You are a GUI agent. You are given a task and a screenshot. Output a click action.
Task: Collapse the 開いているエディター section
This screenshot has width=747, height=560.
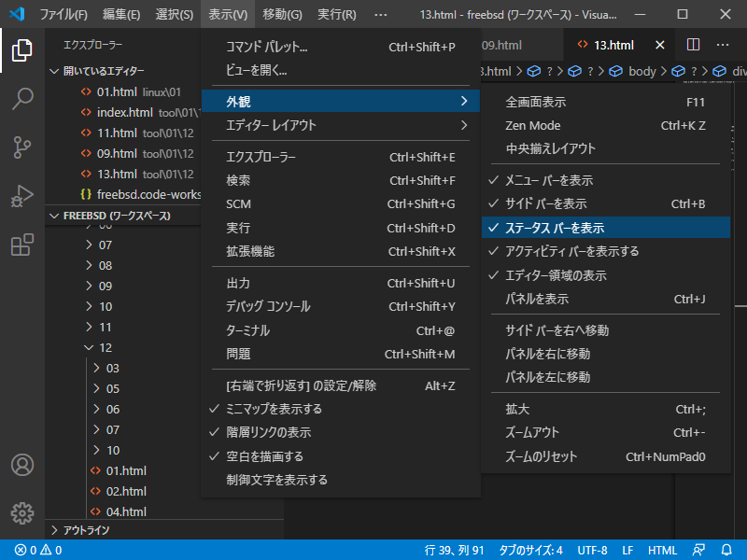click(x=124, y=71)
